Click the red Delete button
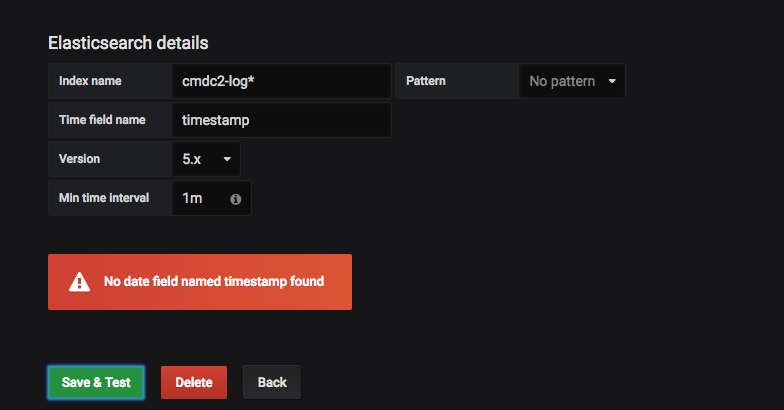 click(194, 382)
